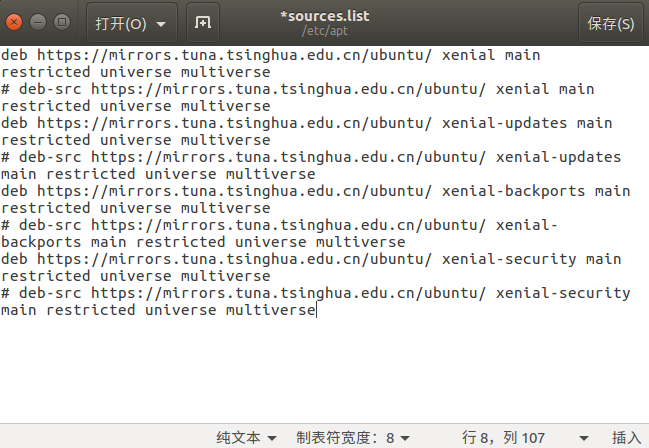Click 'xenial-updates main' on the third deb line
The height and width of the screenshot is (448, 649).
[527, 123]
